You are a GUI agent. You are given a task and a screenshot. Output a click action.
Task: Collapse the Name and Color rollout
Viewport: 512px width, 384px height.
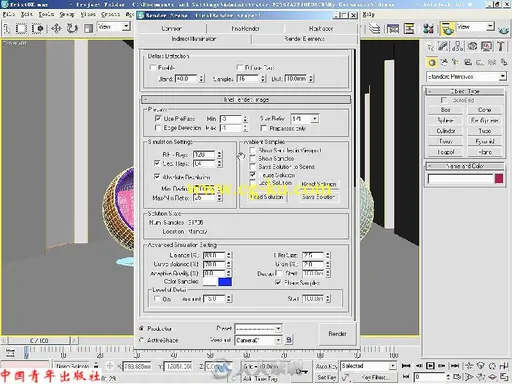coord(465,166)
